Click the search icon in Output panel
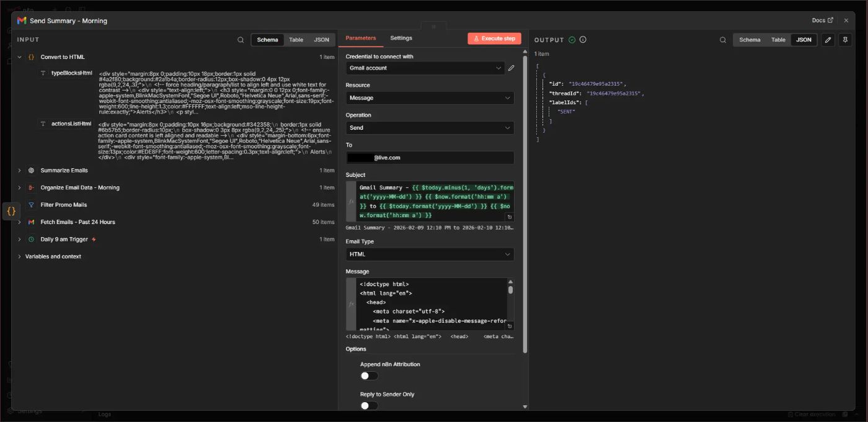Screen dimensions: 868x422 pyautogui.click(x=723, y=40)
